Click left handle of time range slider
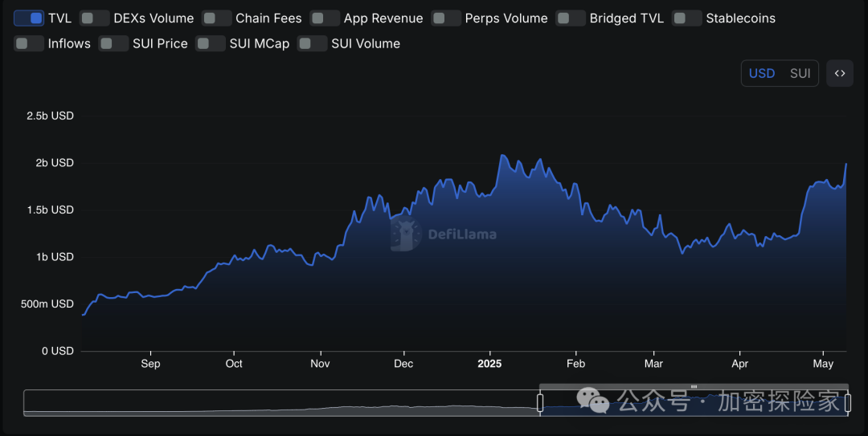Screen dimensions: 868x436 pos(541,402)
